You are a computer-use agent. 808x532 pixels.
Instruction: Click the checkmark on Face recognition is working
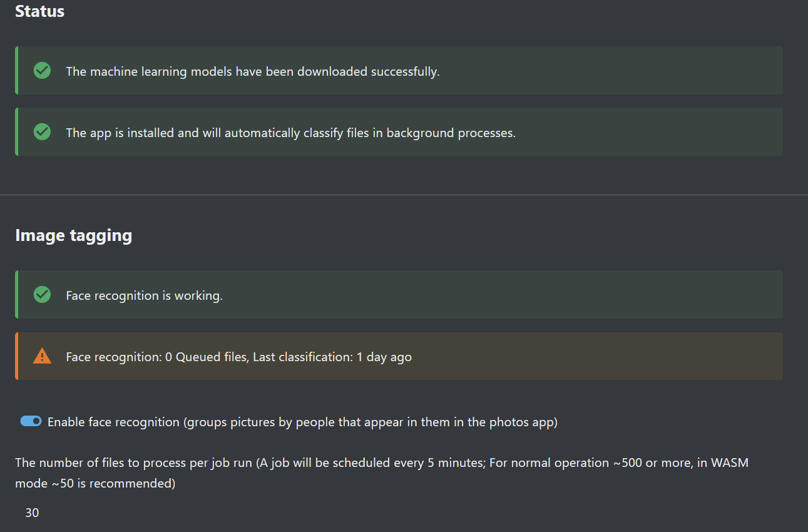[41, 294]
